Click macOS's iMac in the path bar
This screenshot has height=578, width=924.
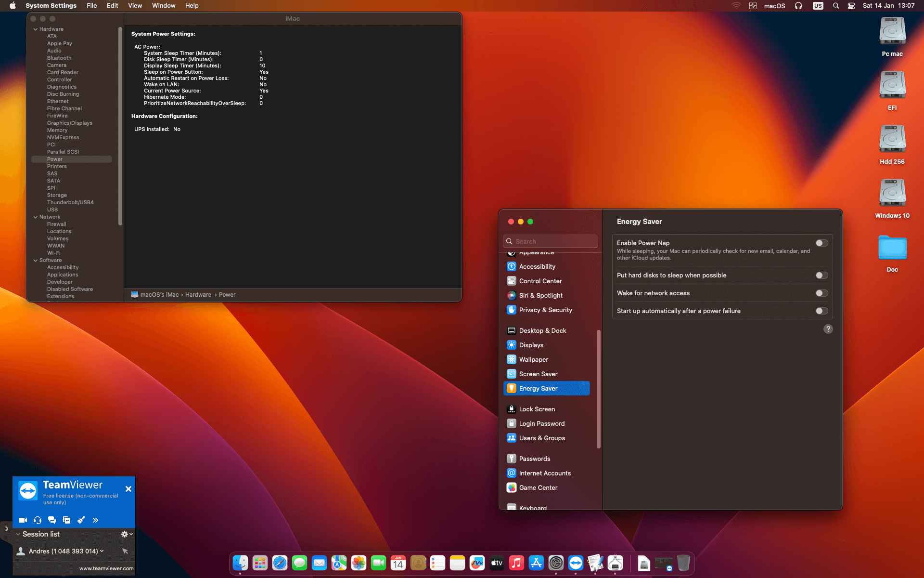click(x=155, y=295)
